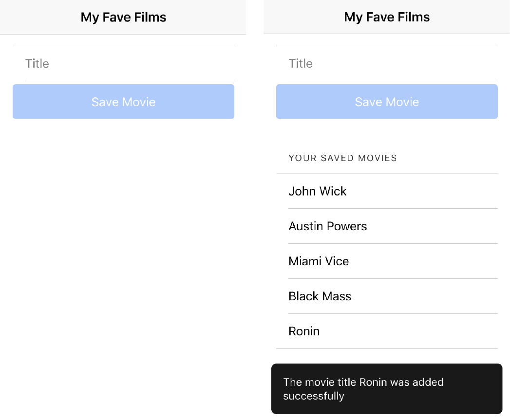Focus the Title field above the saved movies list
Screen dimensions: 510x420
387,63
